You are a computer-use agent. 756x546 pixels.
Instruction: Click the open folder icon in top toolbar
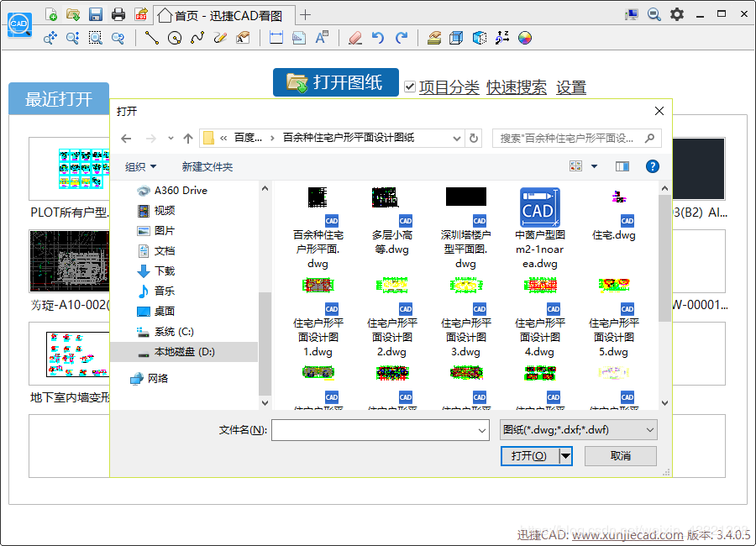pyautogui.click(x=73, y=14)
